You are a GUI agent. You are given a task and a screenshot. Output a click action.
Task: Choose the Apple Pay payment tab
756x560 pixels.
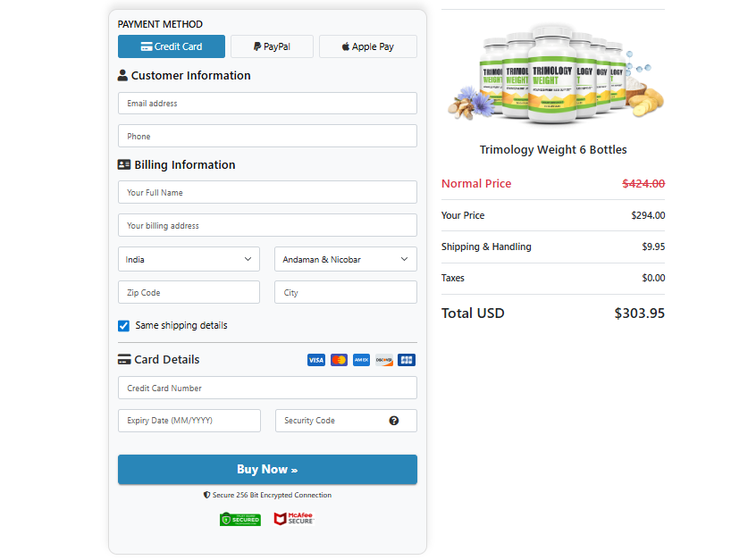click(x=367, y=46)
